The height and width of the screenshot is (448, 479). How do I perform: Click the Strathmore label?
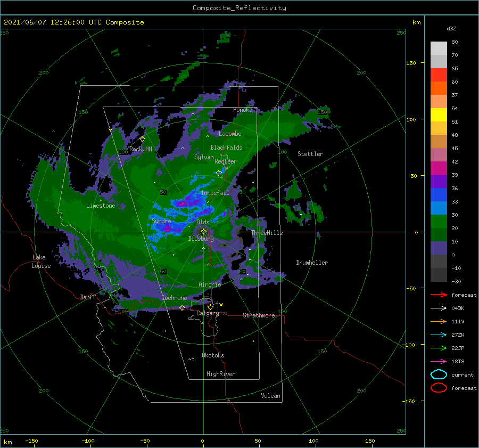(x=259, y=315)
